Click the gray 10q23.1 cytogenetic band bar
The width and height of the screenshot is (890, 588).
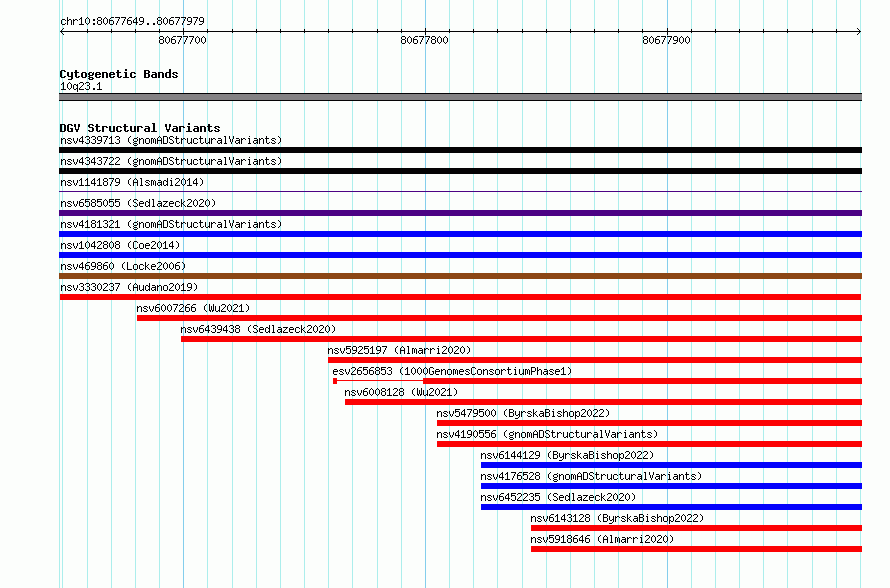460,97
